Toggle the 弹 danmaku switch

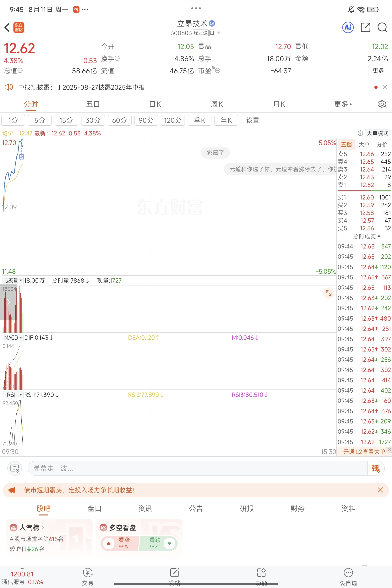pyautogui.click(x=376, y=468)
